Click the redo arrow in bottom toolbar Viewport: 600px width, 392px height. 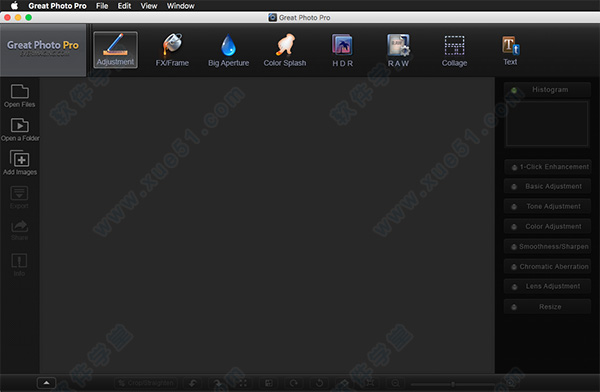[x=218, y=383]
